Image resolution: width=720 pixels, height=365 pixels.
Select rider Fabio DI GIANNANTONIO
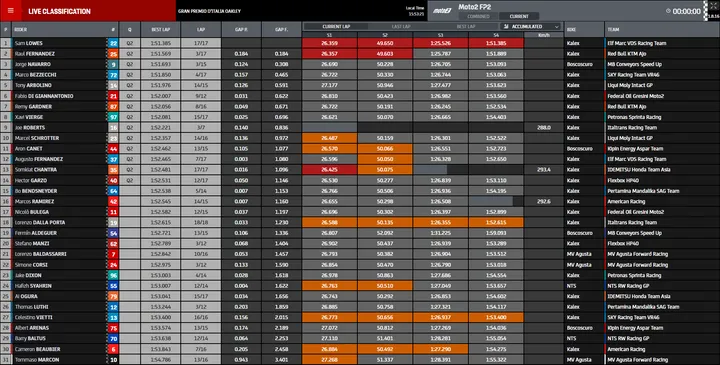coord(44,96)
